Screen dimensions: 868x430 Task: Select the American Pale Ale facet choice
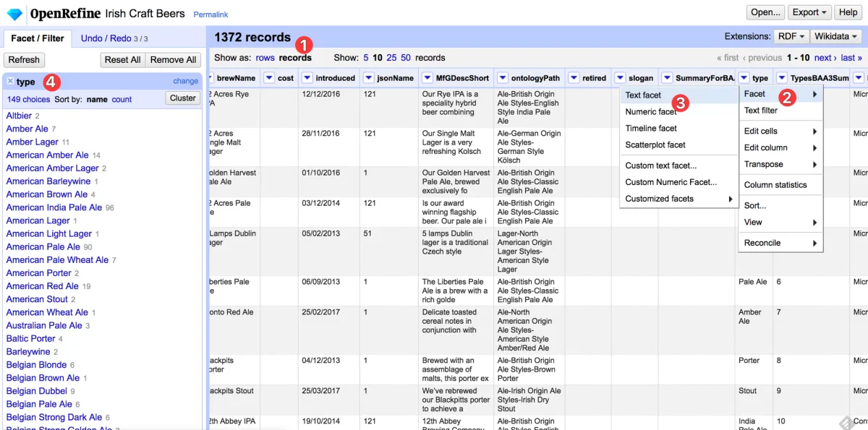click(x=43, y=247)
